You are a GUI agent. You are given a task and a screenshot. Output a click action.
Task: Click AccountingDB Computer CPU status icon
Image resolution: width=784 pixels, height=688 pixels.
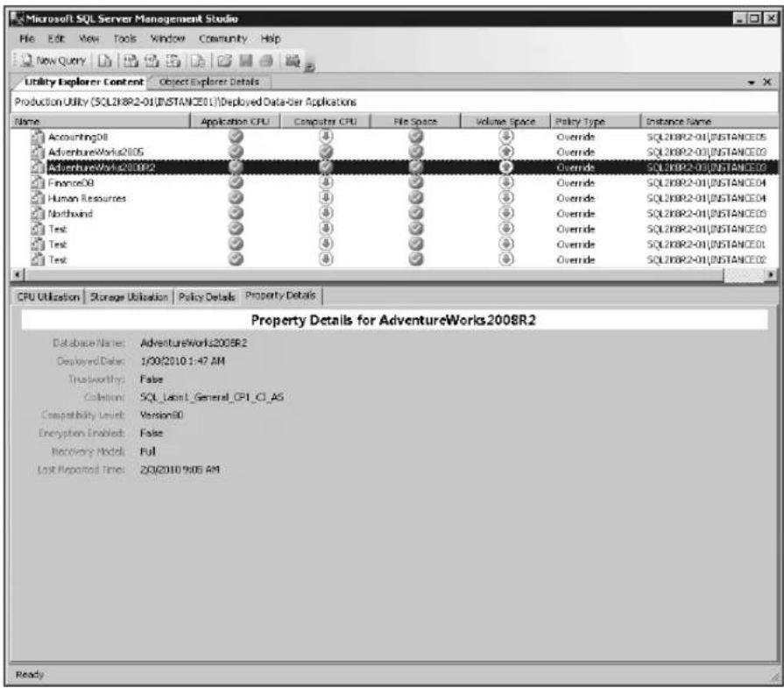[x=326, y=136]
